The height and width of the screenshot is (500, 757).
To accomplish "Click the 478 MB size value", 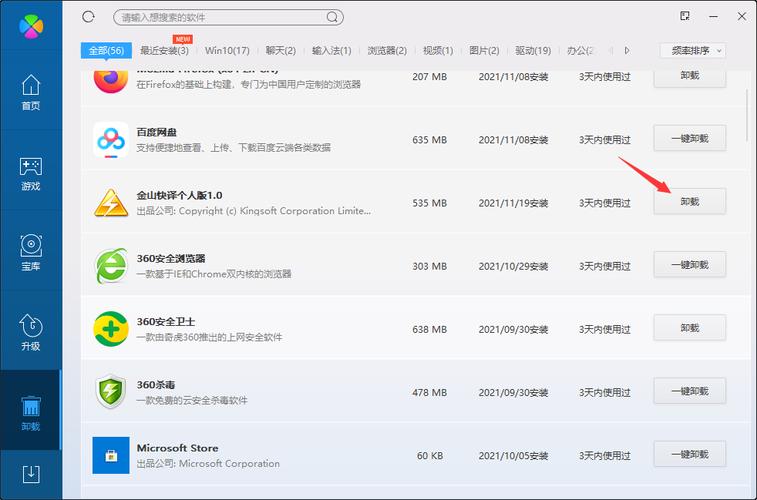I will click(430, 393).
